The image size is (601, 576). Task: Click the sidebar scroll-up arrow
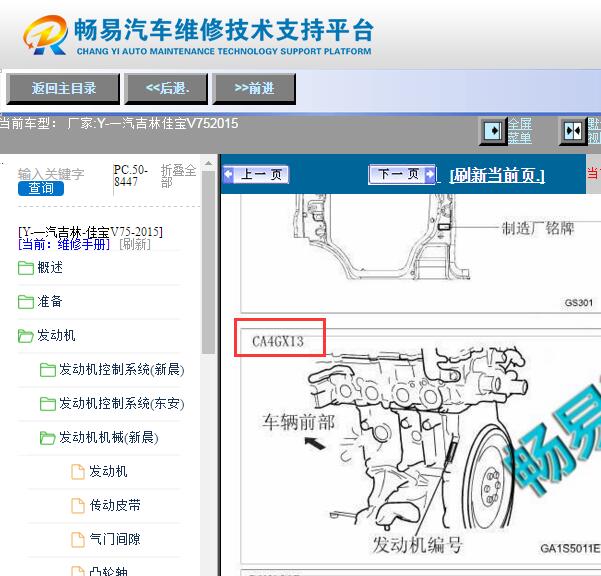pos(208,163)
